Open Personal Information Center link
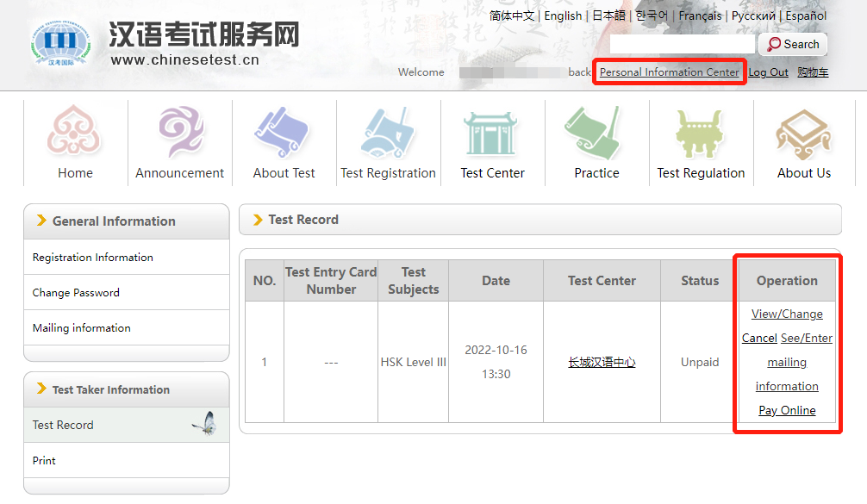Image resolution: width=867 pixels, height=504 pixels. click(669, 72)
